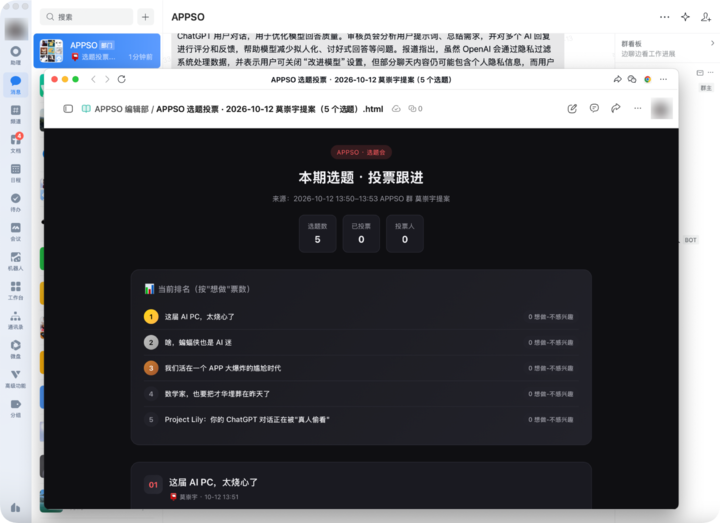
Task: Click the reload icon in document window
Action: [122, 79]
